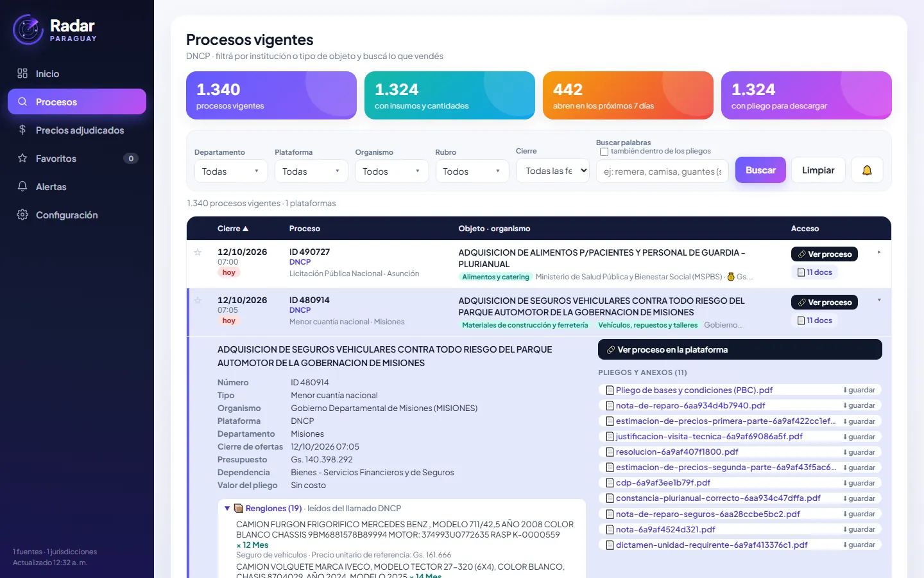Click the Precios adjudicados dollar icon
This screenshot has width=924, height=578.
22,130
